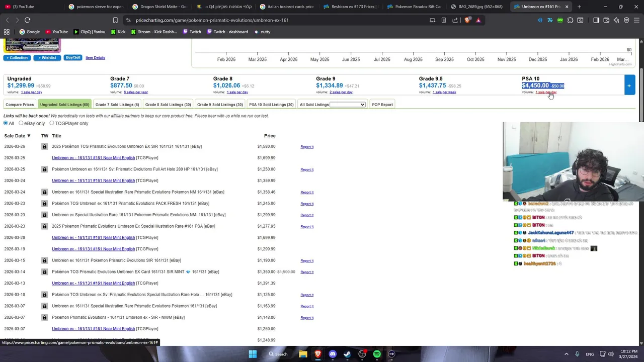Click the + Collection button
This screenshot has width=644, height=362.
(x=17, y=58)
